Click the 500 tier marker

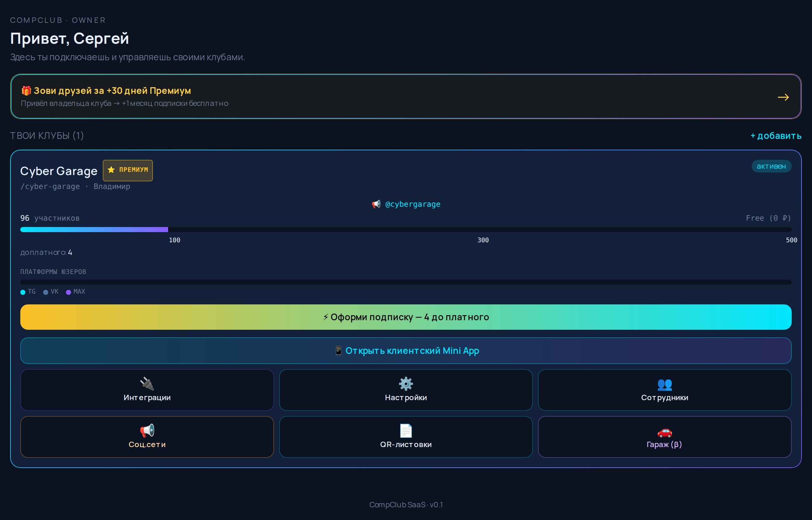[791, 240]
